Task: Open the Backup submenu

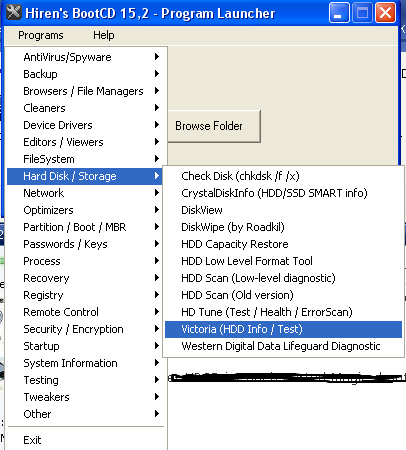Action: coord(85,74)
